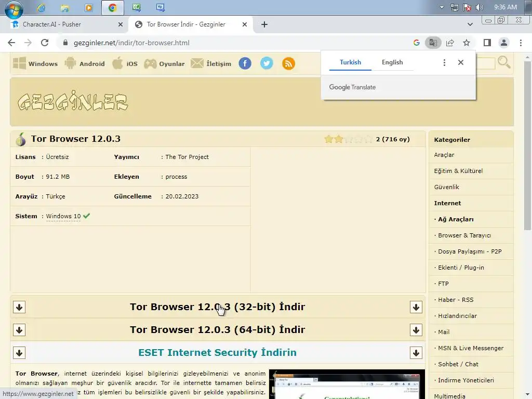Open ESET Internet Security İndirin link
The width and height of the screenshot is (532, 399).
[x=218, y=353]
